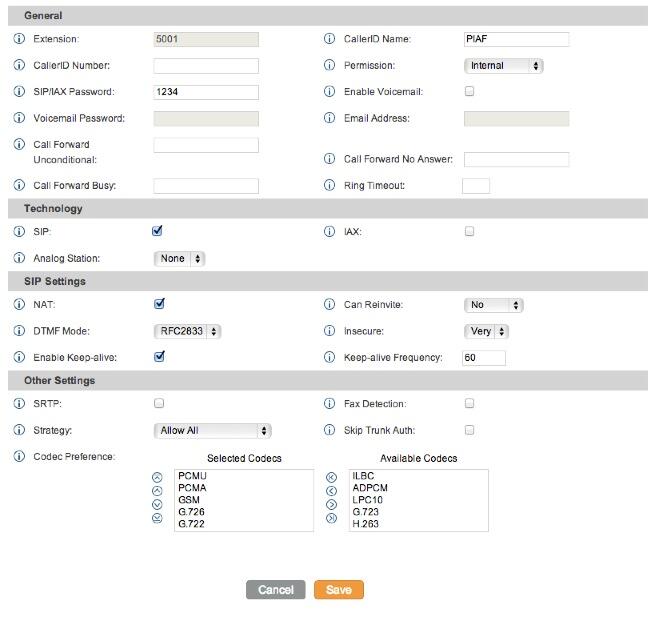Select PCMA in Selected Codecs

click(192, 488)
